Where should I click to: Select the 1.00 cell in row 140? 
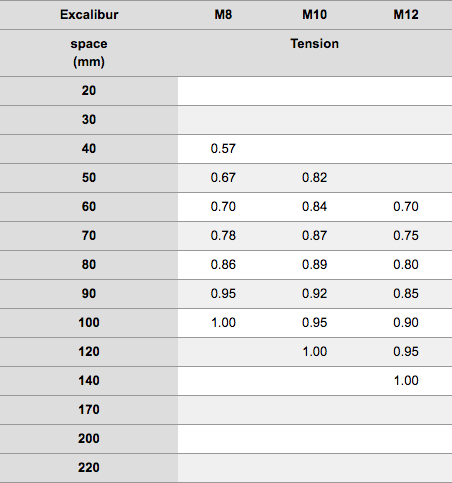pos(406,381)
